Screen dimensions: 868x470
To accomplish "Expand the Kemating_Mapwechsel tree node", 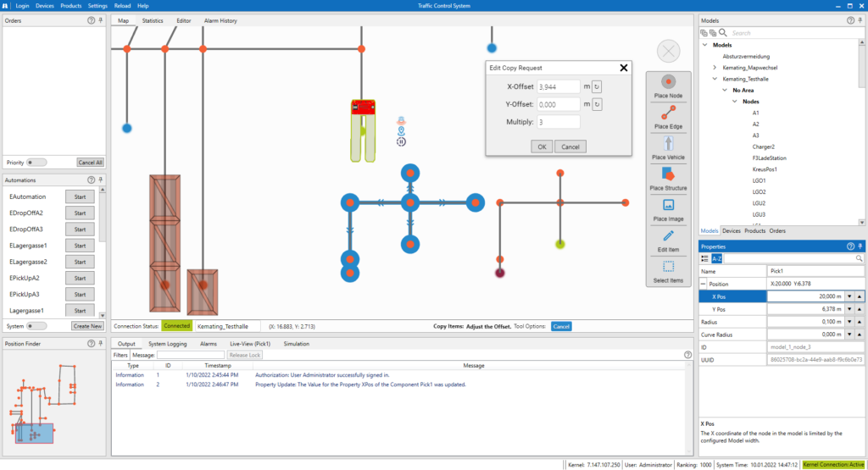I will point(715,67).
